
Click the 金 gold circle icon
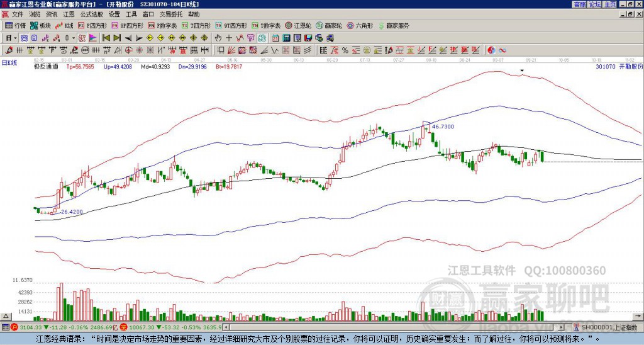(367, 50)
